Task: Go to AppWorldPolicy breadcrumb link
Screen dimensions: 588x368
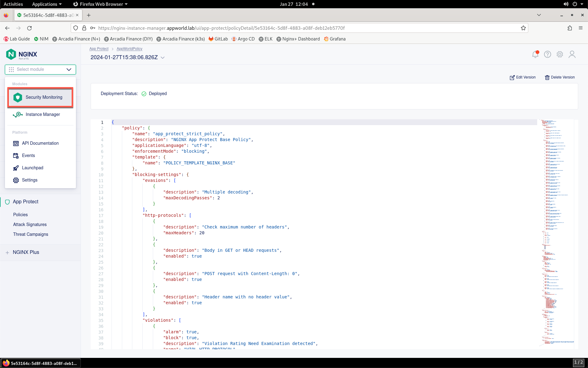Action: tap(130, 49)
